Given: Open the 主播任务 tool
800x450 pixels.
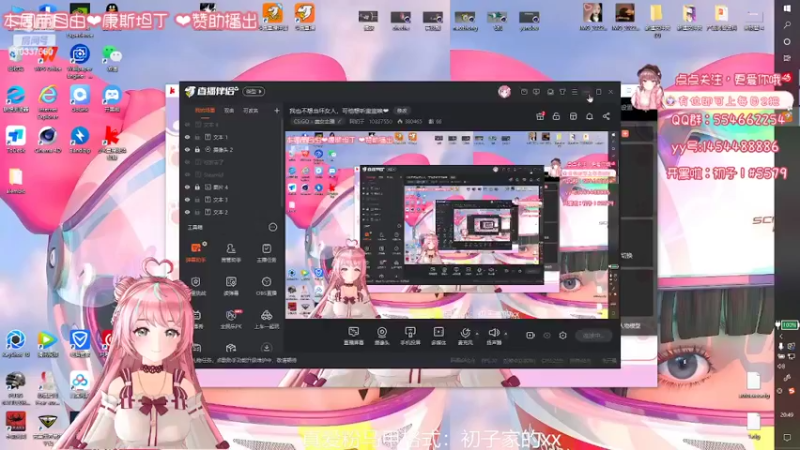Looking at the screenshot, I should coord(266,252).
